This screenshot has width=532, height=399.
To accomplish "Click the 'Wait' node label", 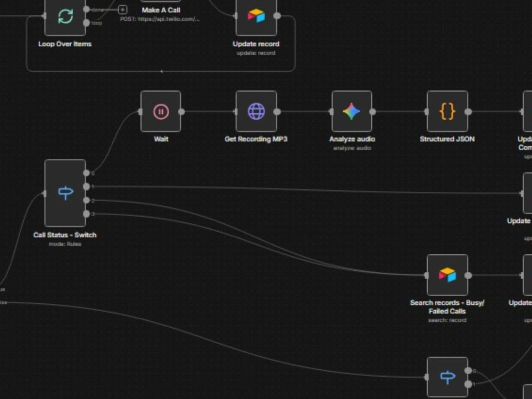I will pos(161,139).
